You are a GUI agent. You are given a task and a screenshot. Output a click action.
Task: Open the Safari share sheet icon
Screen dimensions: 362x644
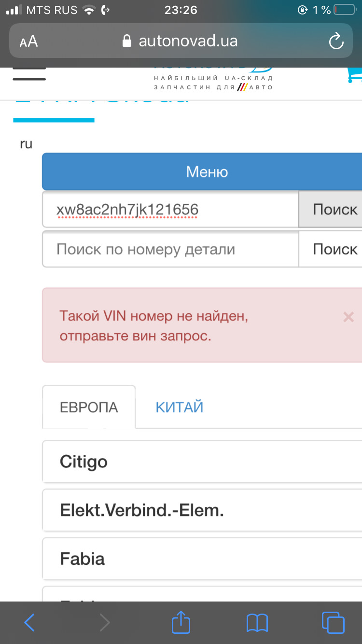click(181, 622)
